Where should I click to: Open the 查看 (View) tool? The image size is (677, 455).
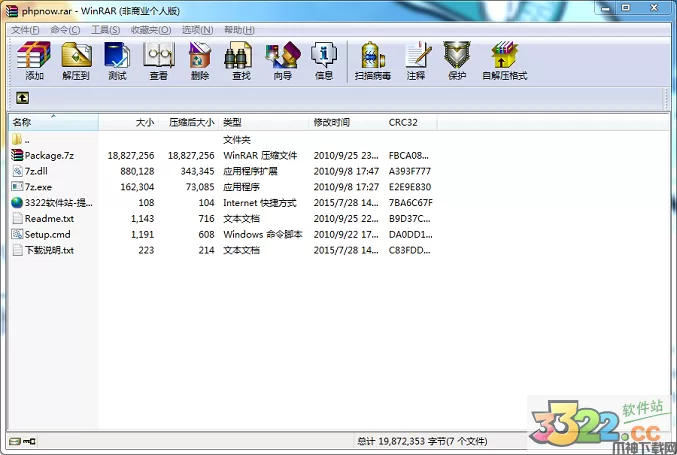pyautogui.click(x=158, y=60)
